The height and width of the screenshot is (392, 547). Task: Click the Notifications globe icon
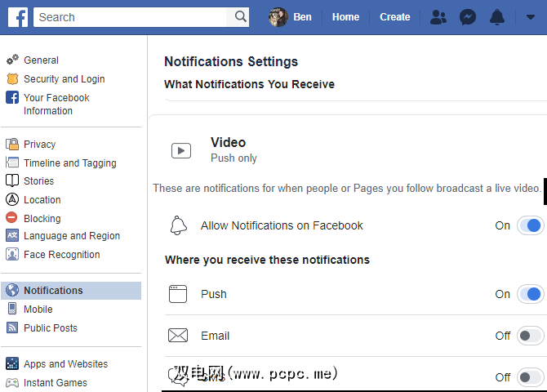click(x=12, y=290)
